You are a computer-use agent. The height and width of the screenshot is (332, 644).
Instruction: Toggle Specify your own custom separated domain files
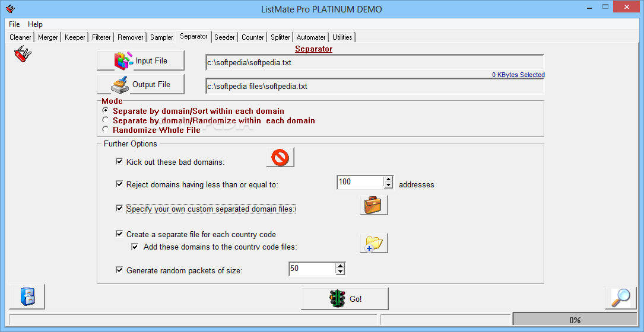(x=119, y=209)
